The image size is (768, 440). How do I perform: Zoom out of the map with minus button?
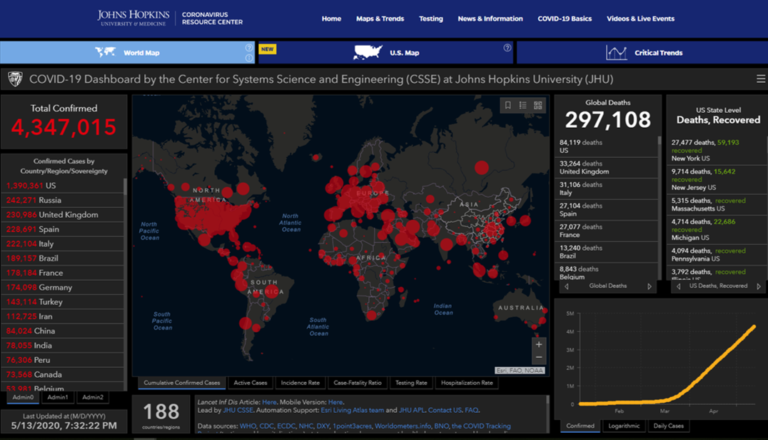[x=539, y=357]
